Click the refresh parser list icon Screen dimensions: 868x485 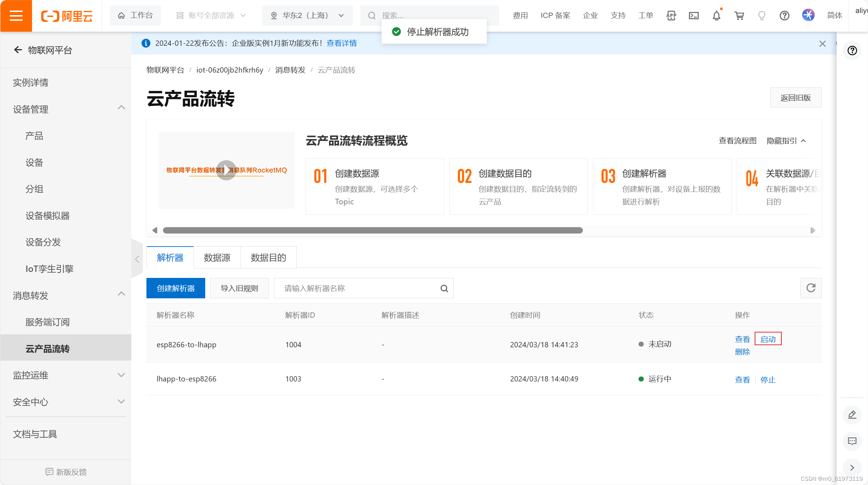pyautogui.click(x=811, y=288)
